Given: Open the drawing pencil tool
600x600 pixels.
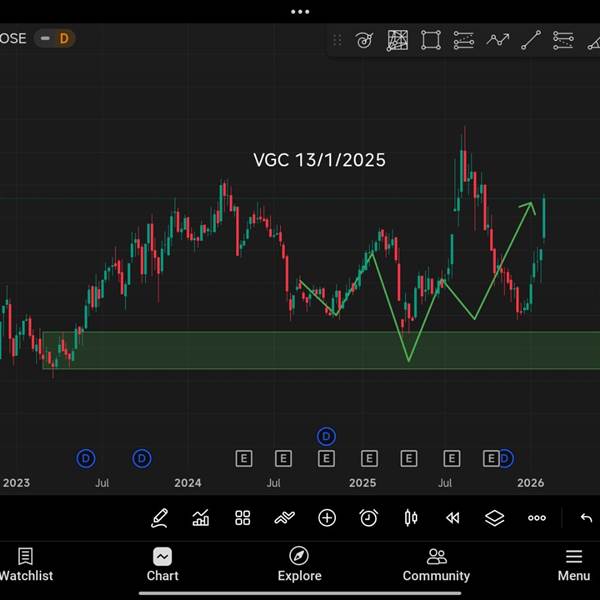Looking at the screenshot, I should pos(160,518).
